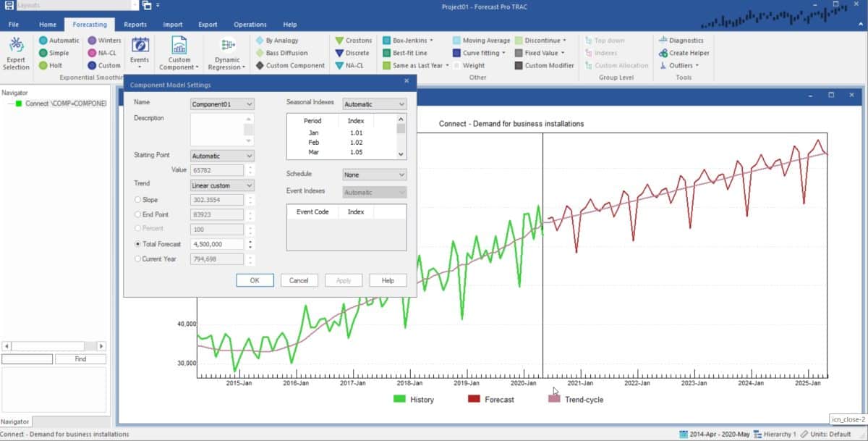Open the Schedule dropdown set to None
This screenshot has width=868, height=441.
coord(374,174)
